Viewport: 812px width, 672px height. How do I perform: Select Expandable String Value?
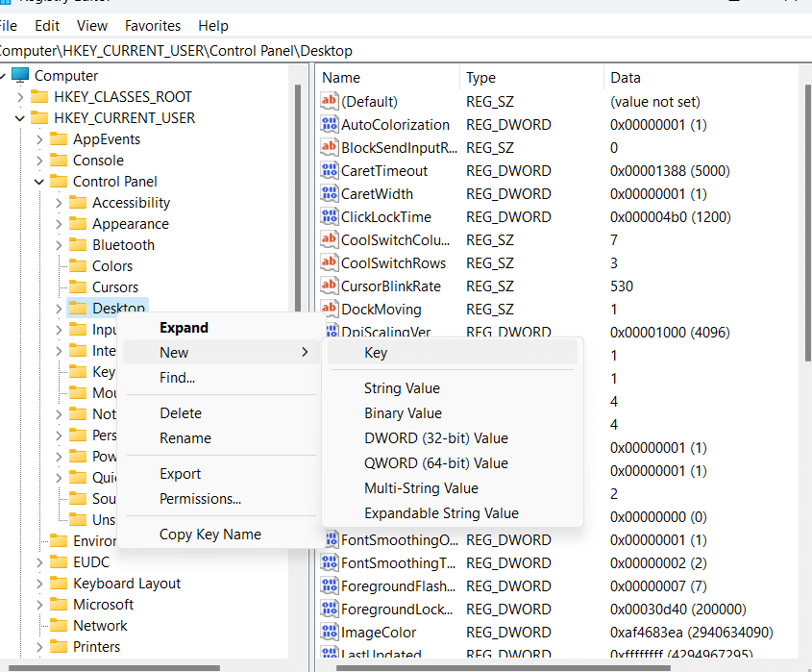pos(453,513)
